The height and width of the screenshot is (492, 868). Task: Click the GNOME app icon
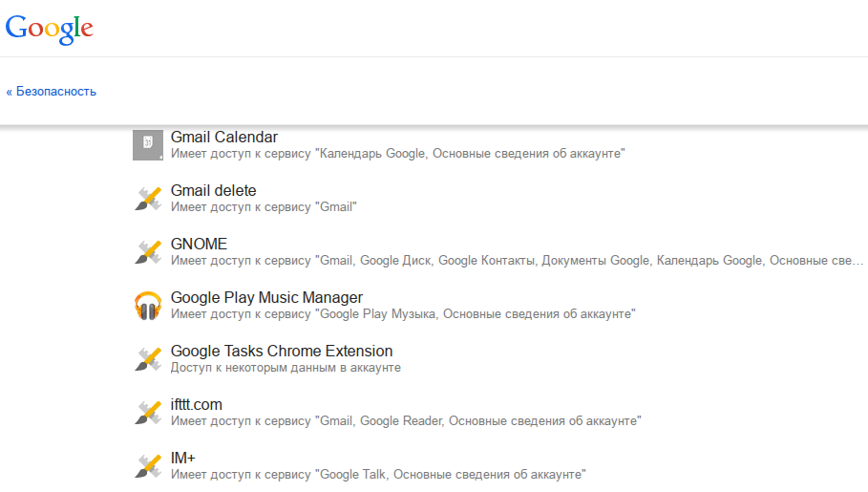pyautogui.click(x=148, y=251)
